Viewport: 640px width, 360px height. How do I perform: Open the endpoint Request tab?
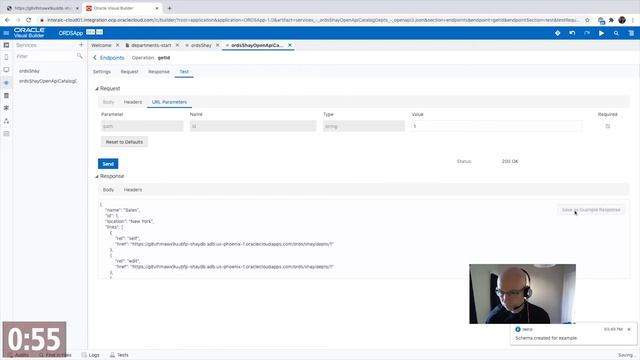click(129, 72)
